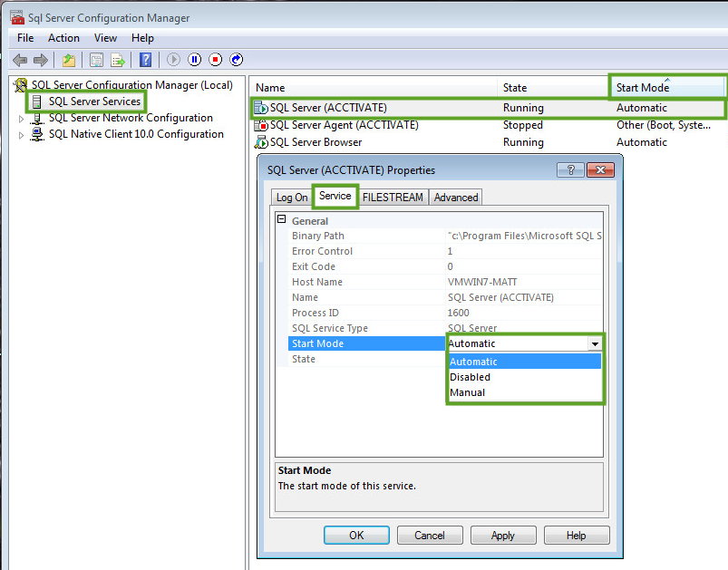
Task: Click the Pause Service toolbar icon
Action: [195, 60]
